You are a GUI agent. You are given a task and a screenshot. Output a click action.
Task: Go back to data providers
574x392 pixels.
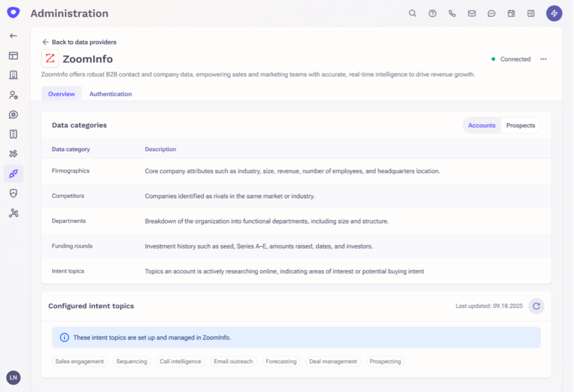[x=80, y=42]
